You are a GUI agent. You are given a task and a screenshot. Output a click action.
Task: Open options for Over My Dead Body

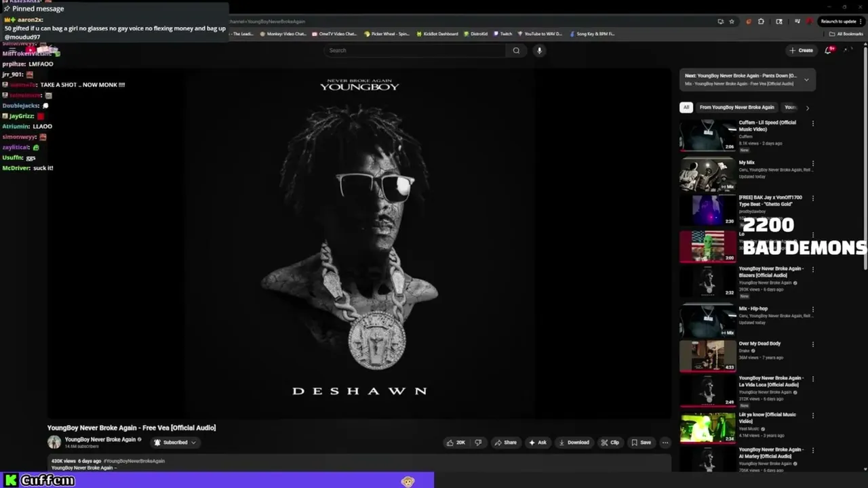pos(812,344)
